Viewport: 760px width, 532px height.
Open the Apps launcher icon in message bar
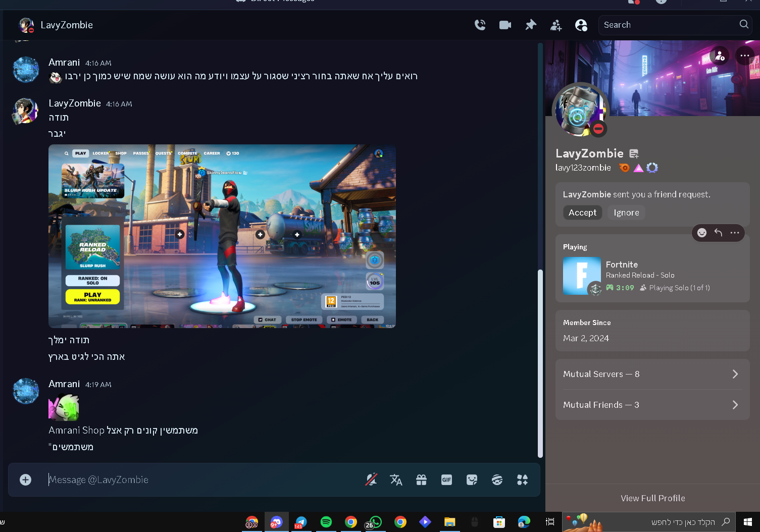[522, 480]
